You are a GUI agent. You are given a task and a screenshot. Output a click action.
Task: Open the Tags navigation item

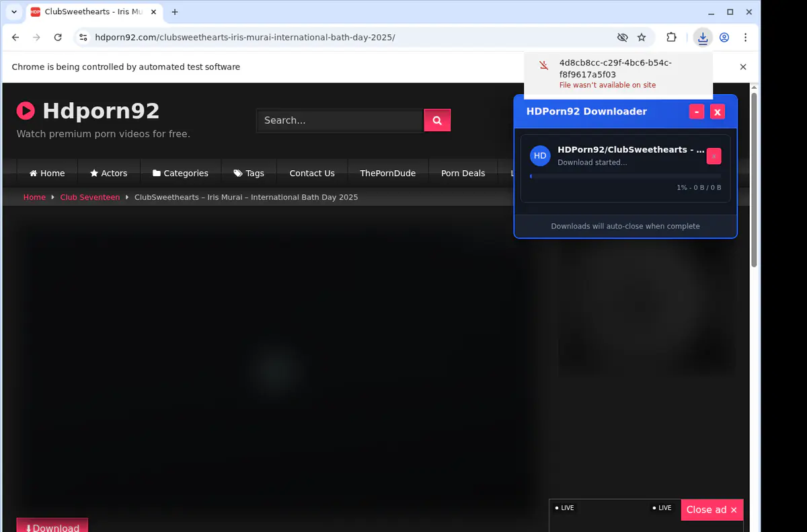coord(249,173)
